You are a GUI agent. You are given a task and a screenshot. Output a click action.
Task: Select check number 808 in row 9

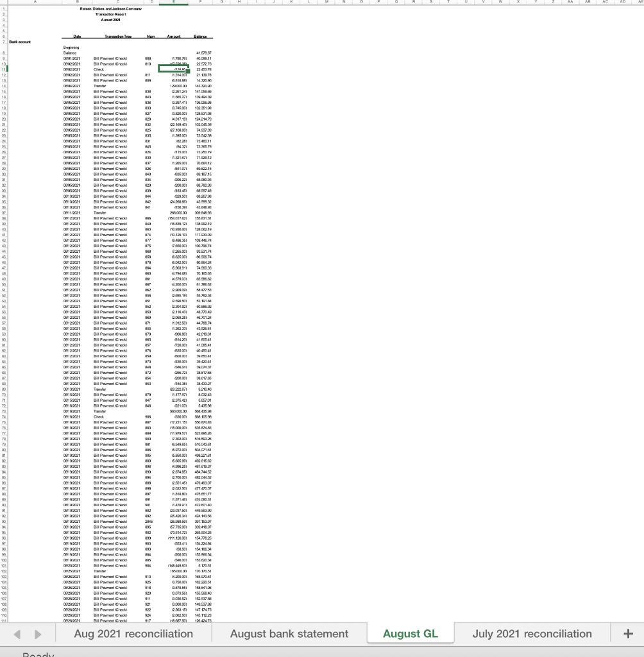click(x=148, y=58)
